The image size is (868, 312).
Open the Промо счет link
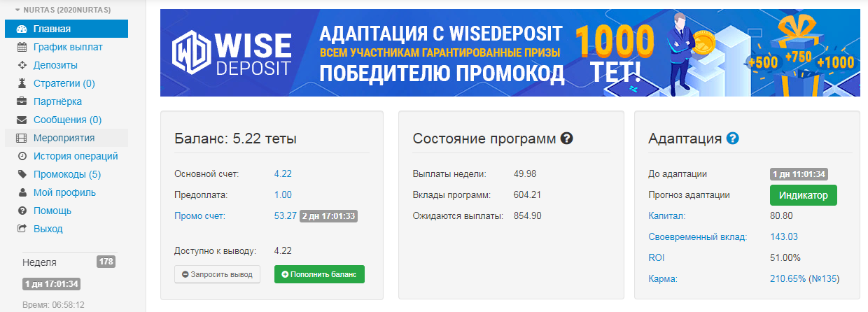tap(200, 216)
